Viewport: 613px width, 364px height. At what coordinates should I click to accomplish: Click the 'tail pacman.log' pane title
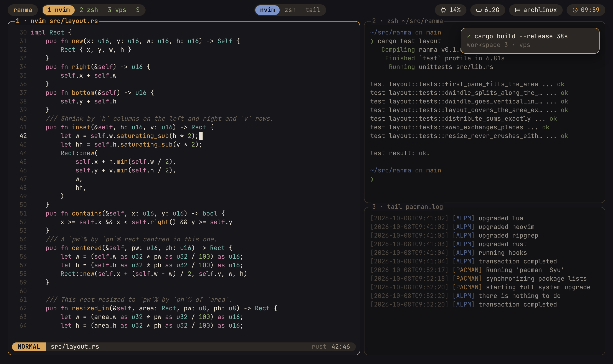(415, 207)
